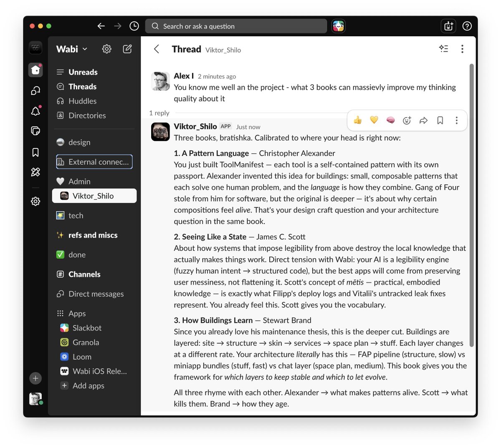Viewport: 501px width, 448px height.
Task: Open Directories in sidebar
Action: click(x=94, y=116)
